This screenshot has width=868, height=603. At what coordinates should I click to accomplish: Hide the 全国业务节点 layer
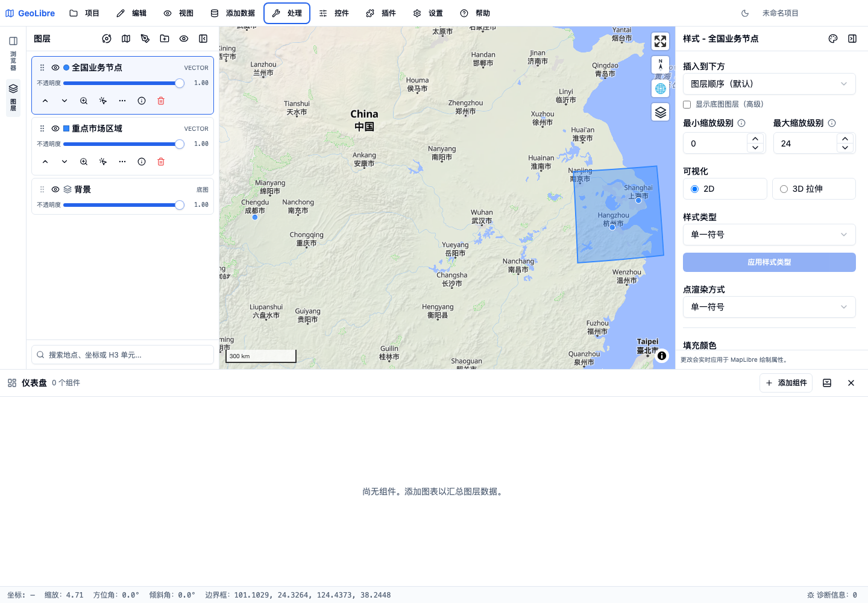click(x=55, y=68)
